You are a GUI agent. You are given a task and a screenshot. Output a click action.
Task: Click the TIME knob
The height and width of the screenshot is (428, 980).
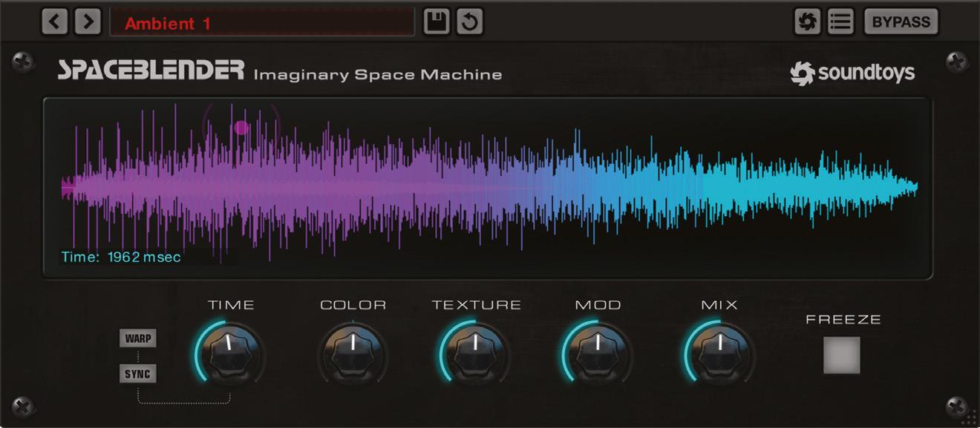point(230,354)
